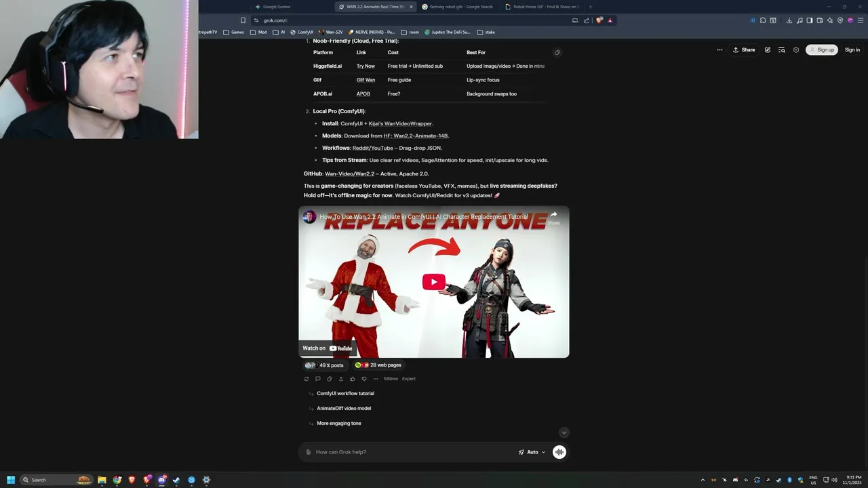Open reply thread icon under response

point(317,379)
